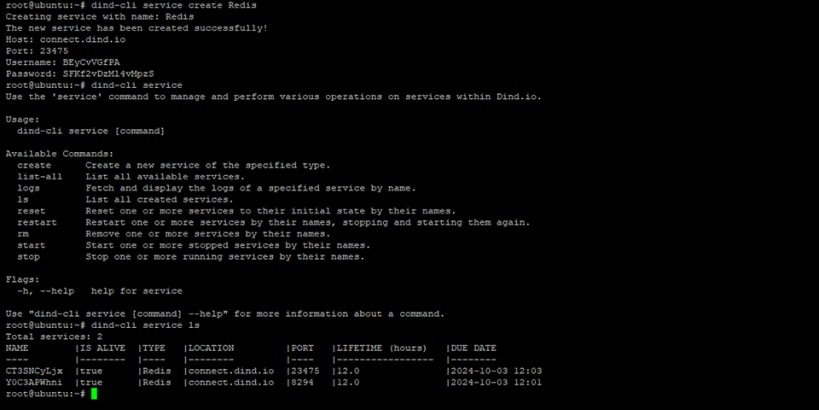Click the LIFETIME (hours) column header
The image size is (819, 410).
click(382, 348)
